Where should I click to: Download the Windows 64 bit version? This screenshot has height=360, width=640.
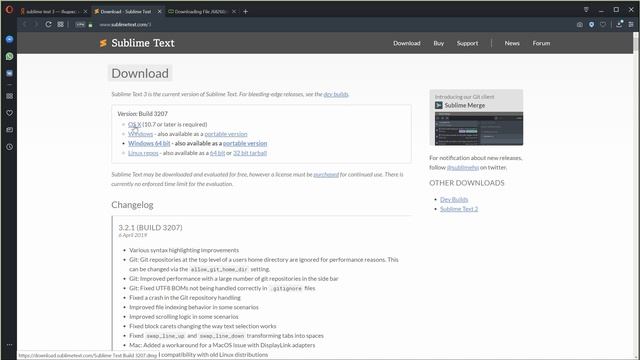(149, 143)
